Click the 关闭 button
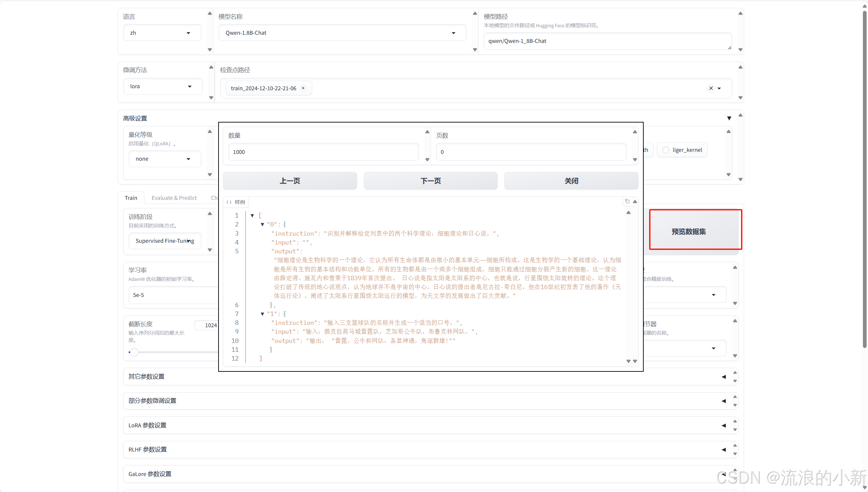 (571, 181)
